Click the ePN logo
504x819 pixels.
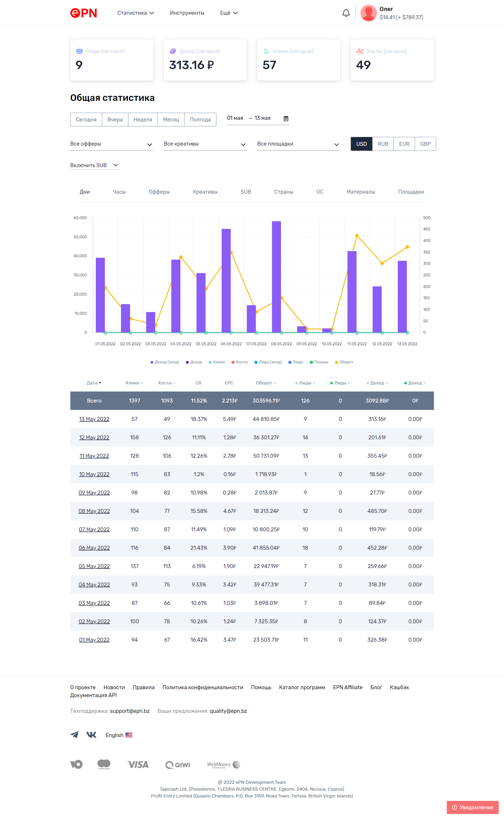pos(84,13)
